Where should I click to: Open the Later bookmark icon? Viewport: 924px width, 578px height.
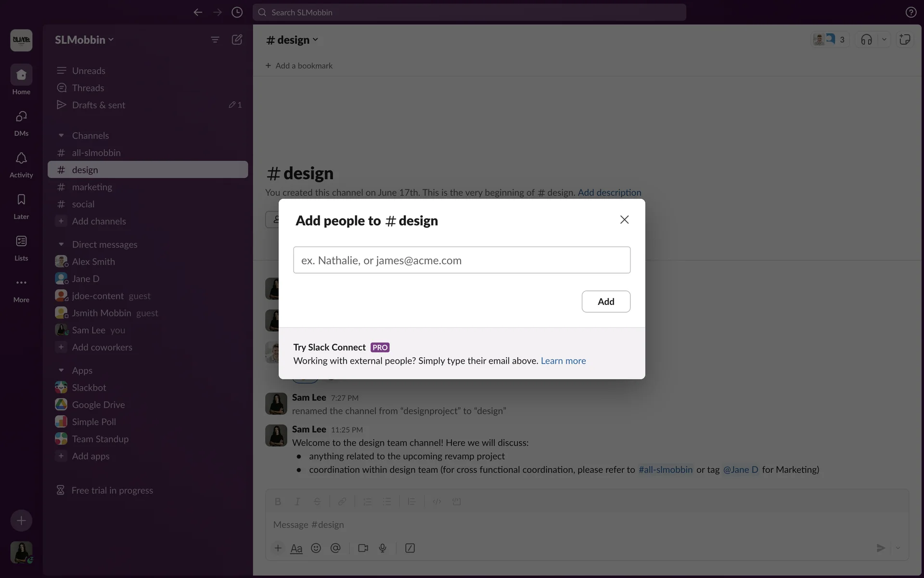coord(21,200)
